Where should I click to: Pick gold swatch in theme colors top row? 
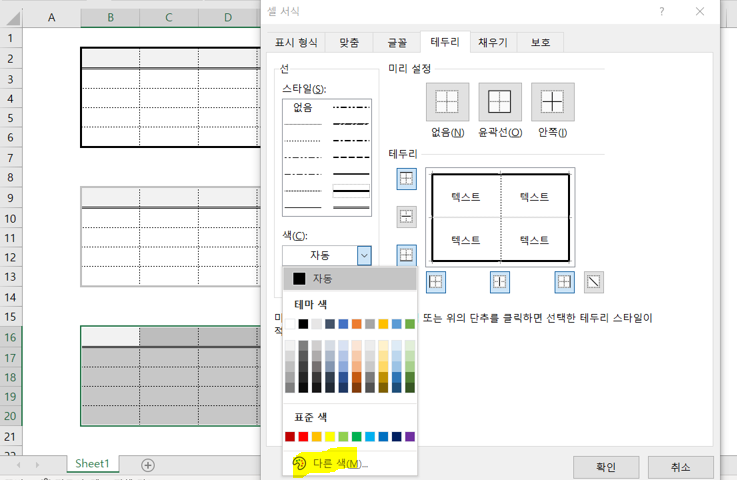point(383,324)
